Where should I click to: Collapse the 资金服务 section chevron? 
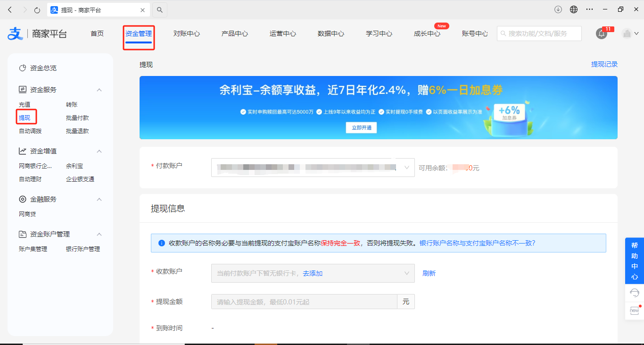pyautogui.click(x=99, y=90)
